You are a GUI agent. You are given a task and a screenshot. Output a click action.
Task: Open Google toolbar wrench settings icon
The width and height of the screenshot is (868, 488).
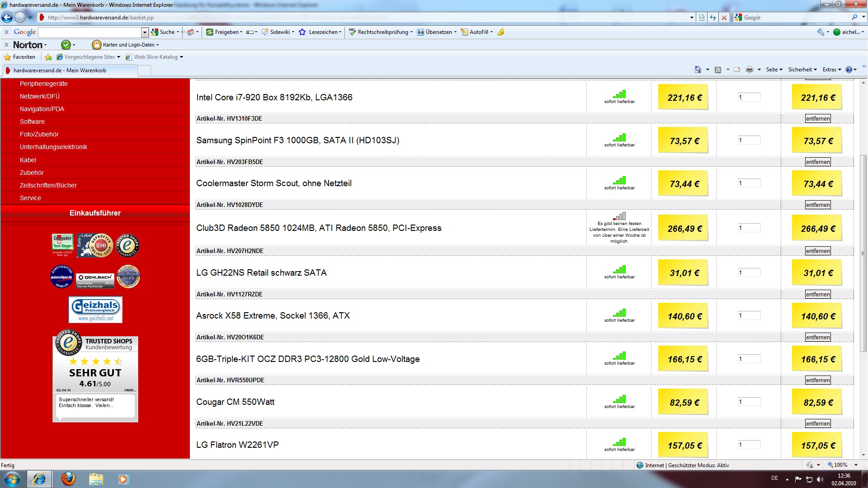(821, 32)
